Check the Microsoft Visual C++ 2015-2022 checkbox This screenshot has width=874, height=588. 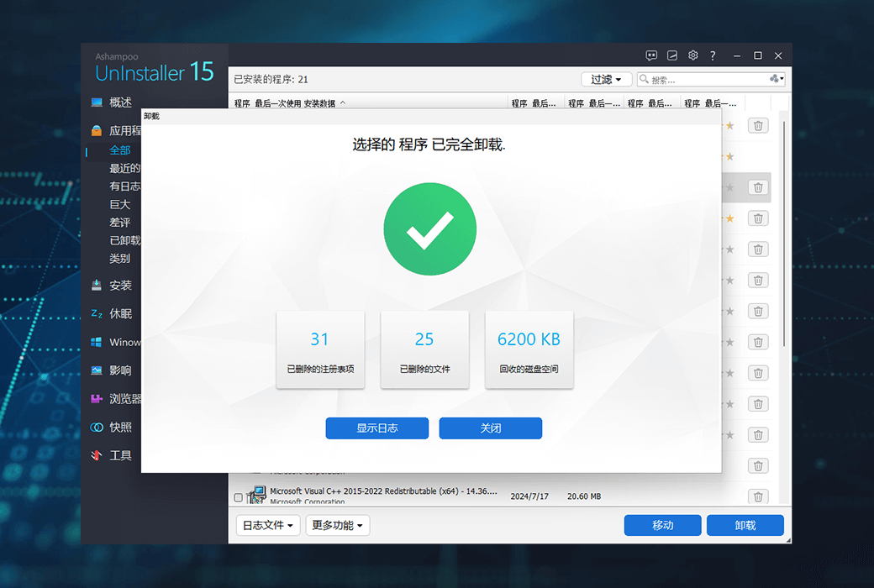tap(238, 496)
